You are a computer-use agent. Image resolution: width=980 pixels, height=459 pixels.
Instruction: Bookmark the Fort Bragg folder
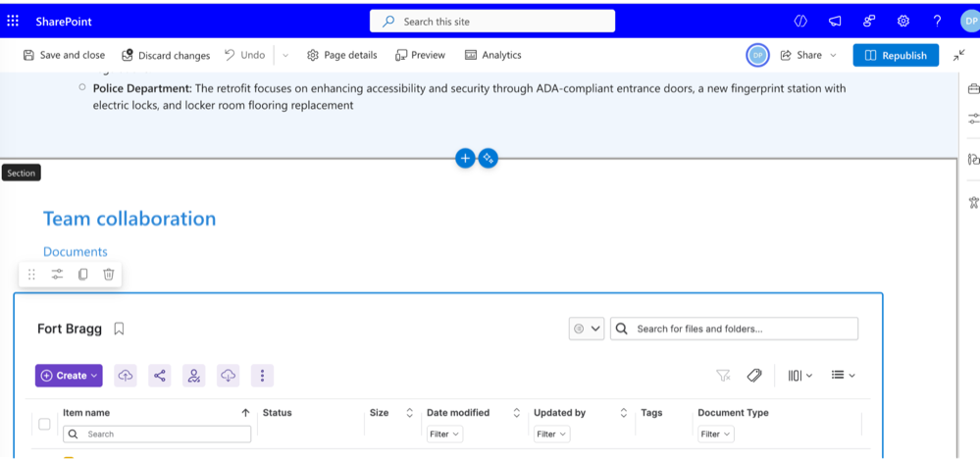tap(120, 330)
